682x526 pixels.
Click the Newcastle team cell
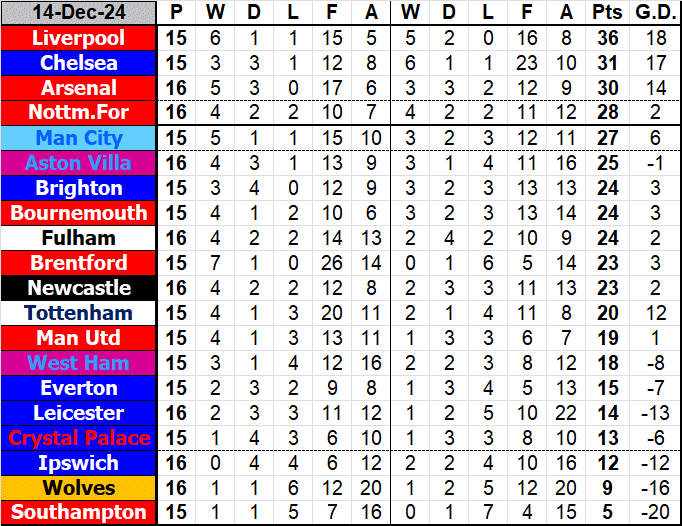pyautogui.click(x=79, y=288)
